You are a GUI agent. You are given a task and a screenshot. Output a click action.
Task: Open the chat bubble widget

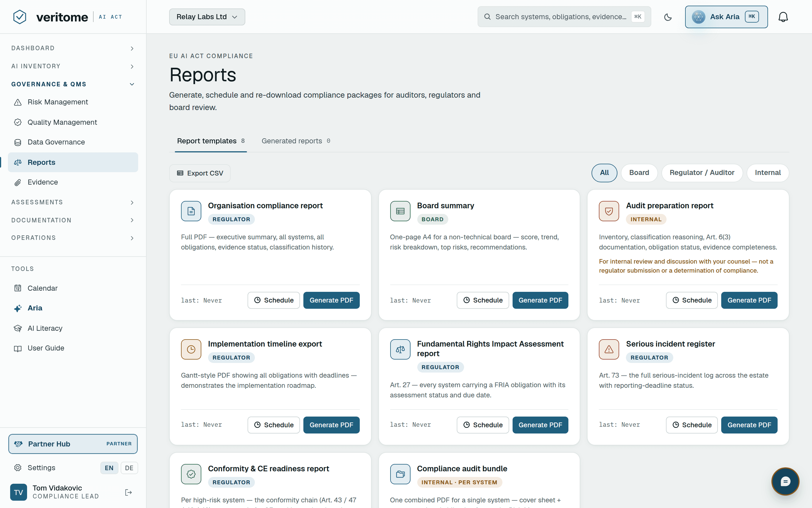785,481
